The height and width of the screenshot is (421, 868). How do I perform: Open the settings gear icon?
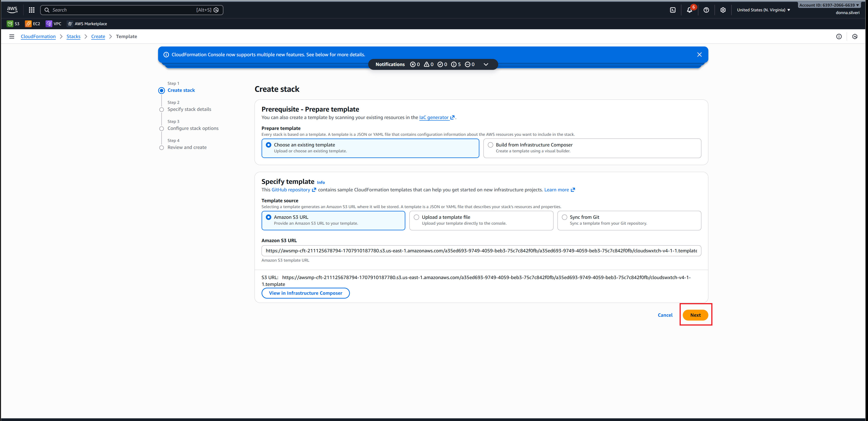point(723,10)
